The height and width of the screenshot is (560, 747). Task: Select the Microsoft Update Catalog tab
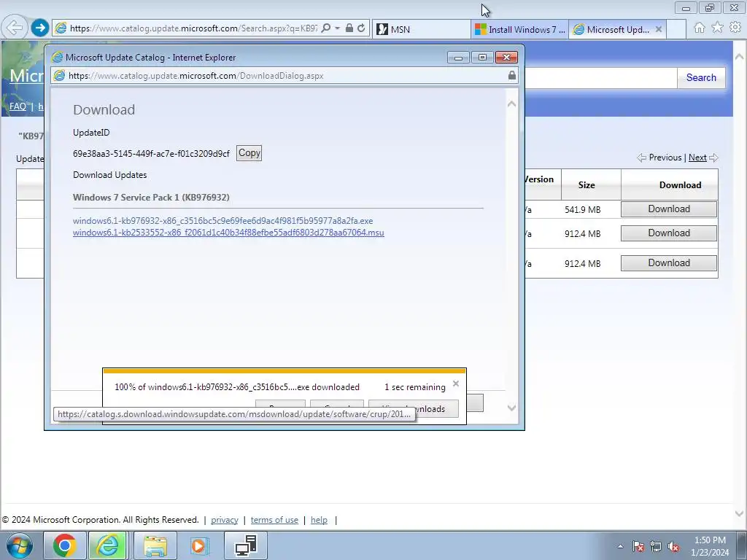coord(611,29)
